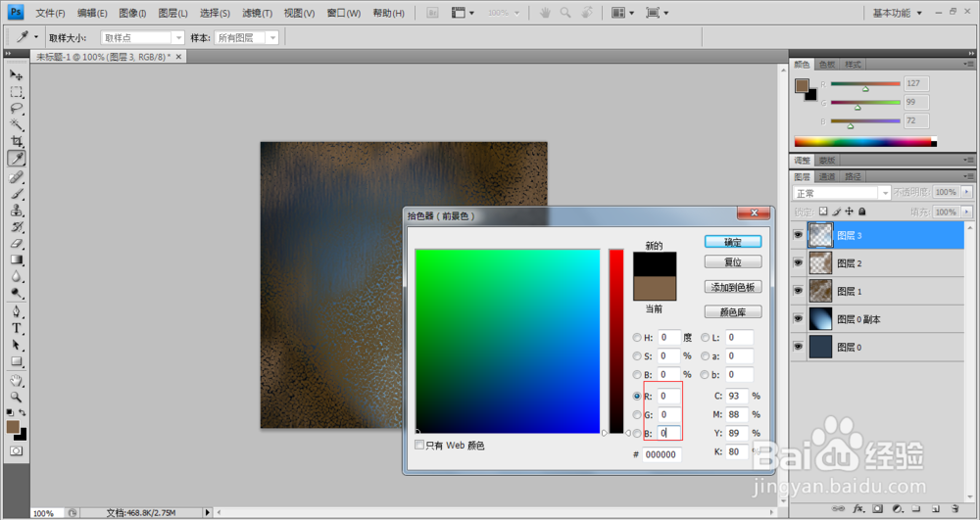Click the vertical hue slider

coord(616,341)
